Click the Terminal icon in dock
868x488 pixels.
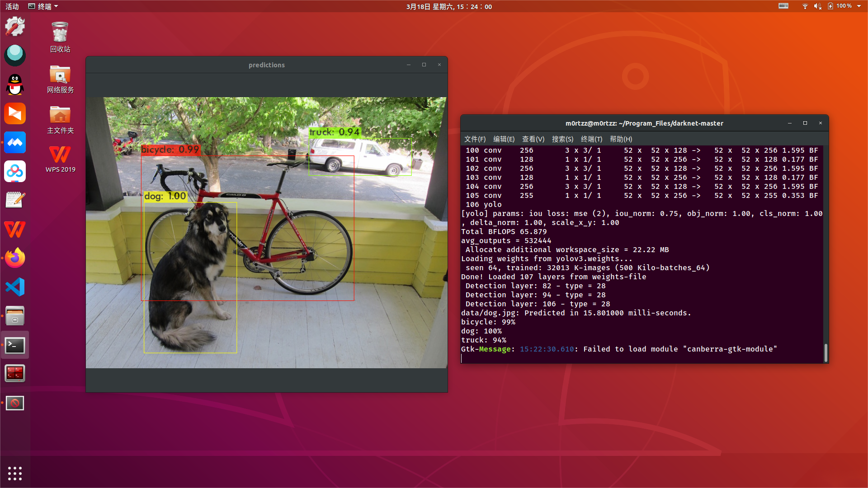tap(15, 346)
